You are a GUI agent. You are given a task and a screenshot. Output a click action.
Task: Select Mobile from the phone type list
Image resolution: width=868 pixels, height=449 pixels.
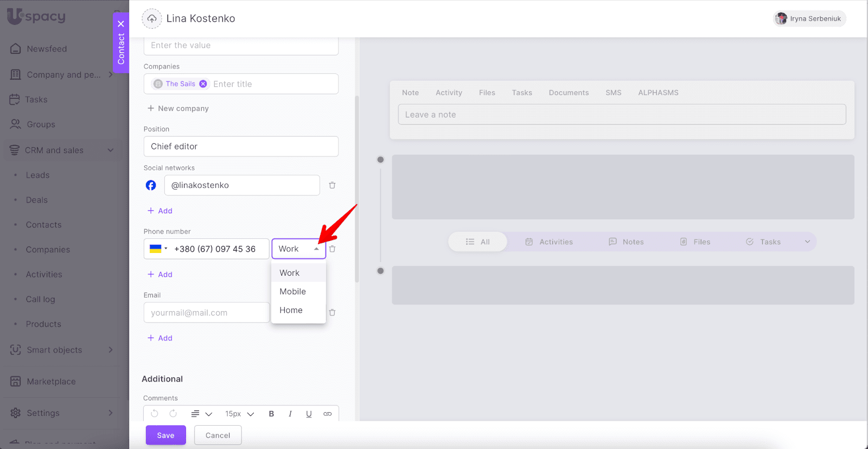pos(293,292)
